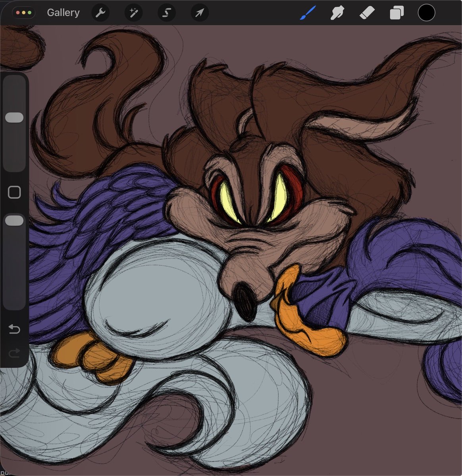Close the window with red button
The height and width of the screenshot is (476, 462).
(x=18, y=13)
